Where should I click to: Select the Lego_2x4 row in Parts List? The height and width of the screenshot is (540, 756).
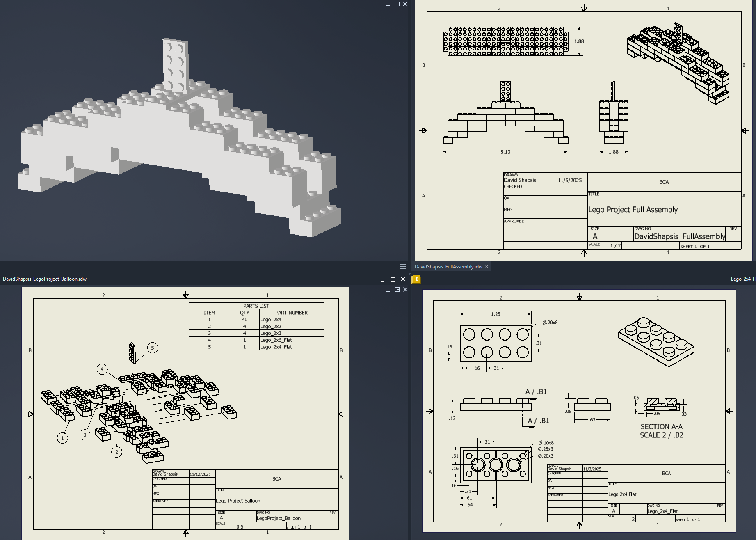click(x=256, y=319)
